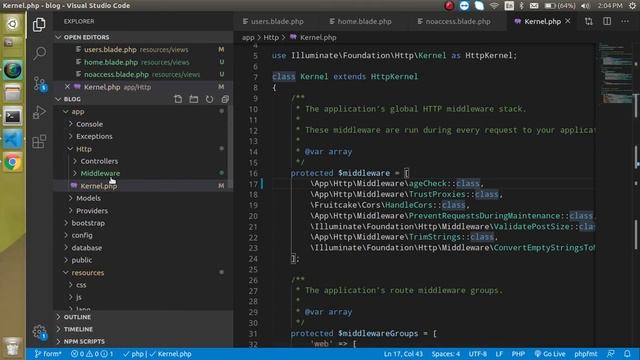Collapse the BLOG folder section

[72, 99]
